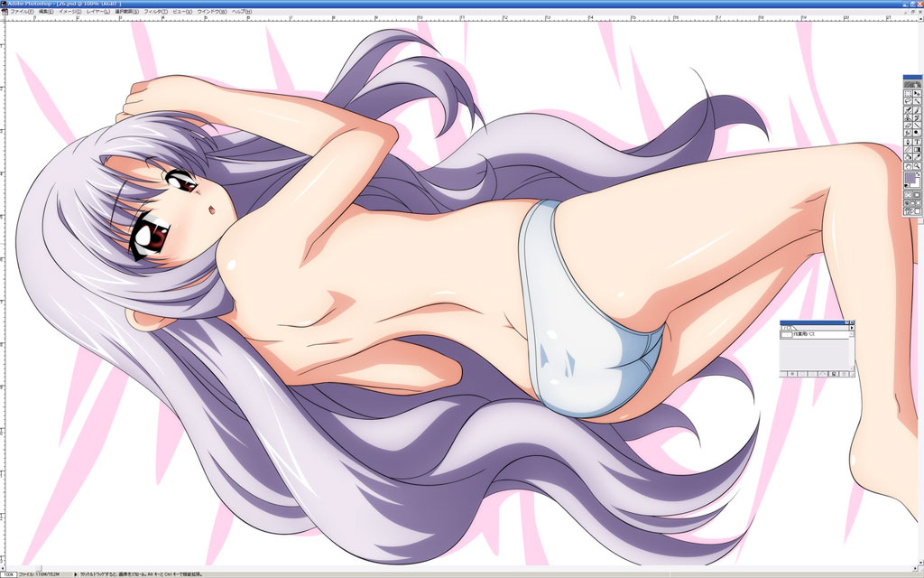
Task: Click the white background color swatch
Action: [x=917, y=184]
